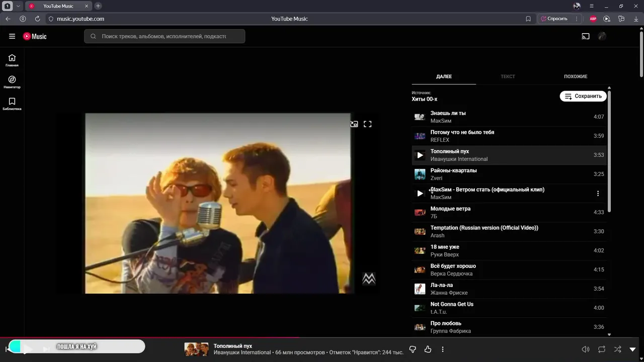Image resolution: width=644 pixels, height=362 pixels.
Task: Click the 7Б track thumbnail
Action: point(420,212)
